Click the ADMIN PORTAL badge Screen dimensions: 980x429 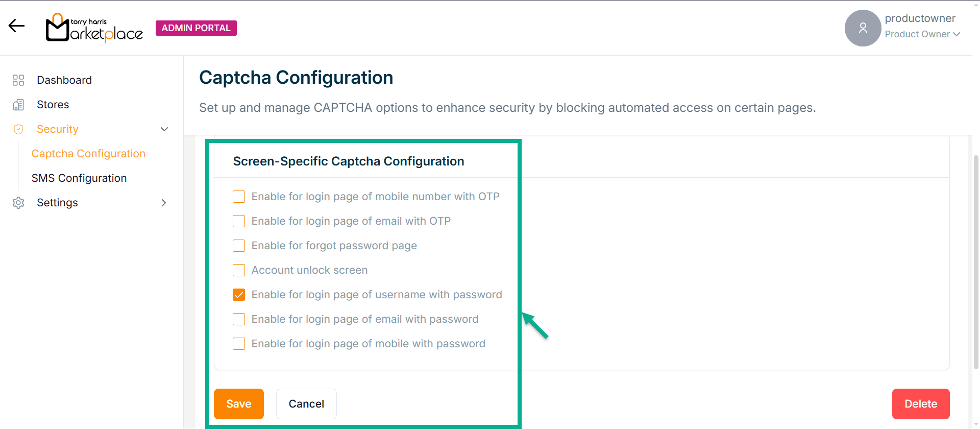(x=196, y=28)
